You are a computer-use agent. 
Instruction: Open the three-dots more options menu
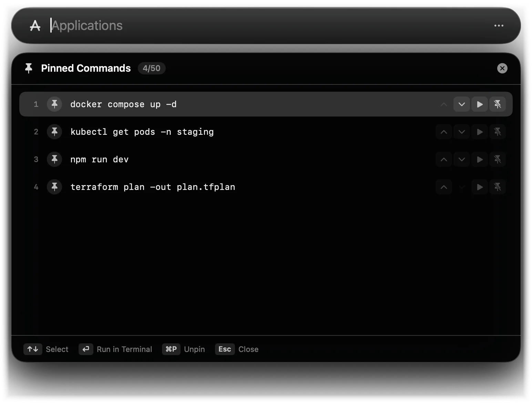point(499,26)
